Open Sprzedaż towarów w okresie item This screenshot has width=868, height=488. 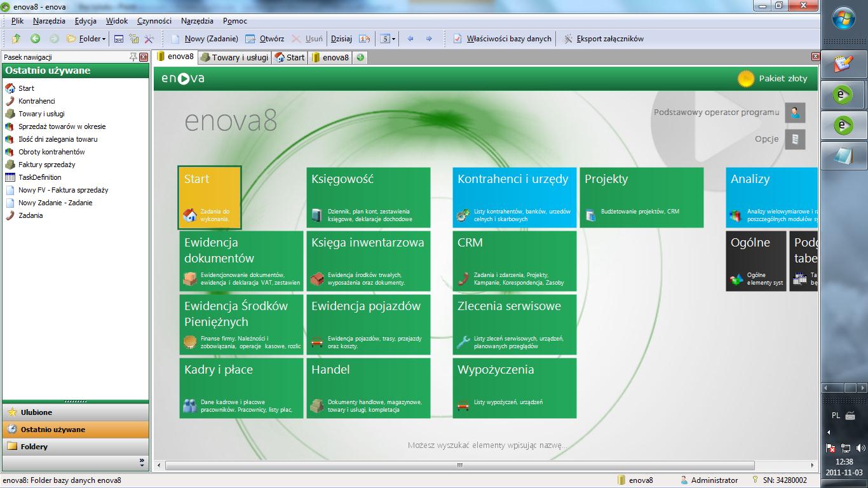[x=62, y=126]
